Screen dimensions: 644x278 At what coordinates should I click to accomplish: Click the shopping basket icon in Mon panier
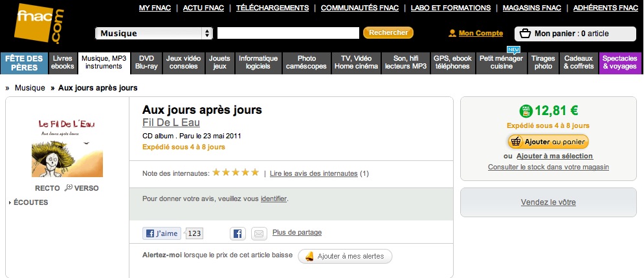tap(526, 34)
